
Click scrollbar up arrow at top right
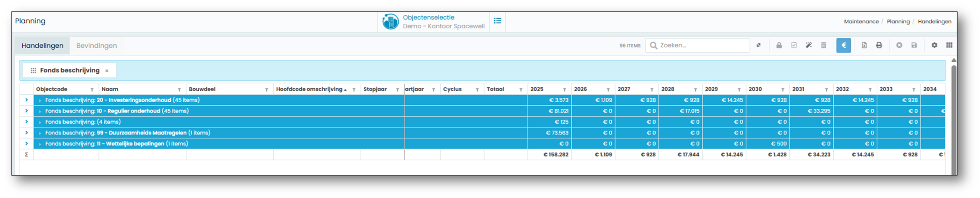click(x=953, y=60)
